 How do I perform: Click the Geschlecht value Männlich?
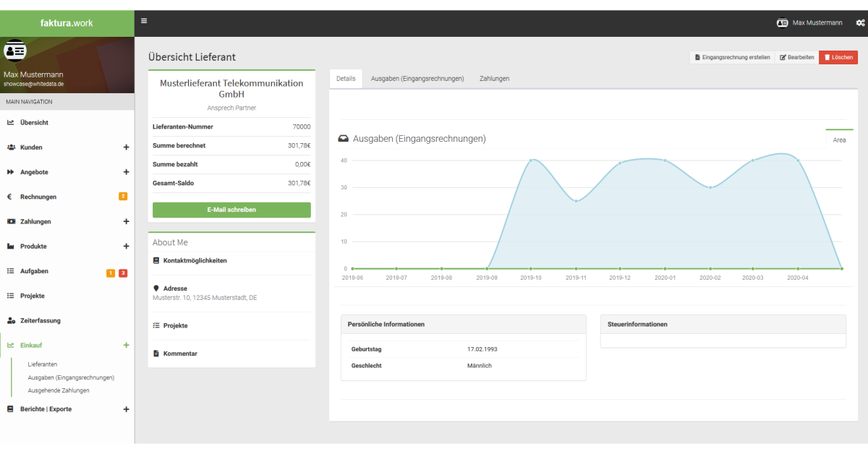click(x=480, y=366)
